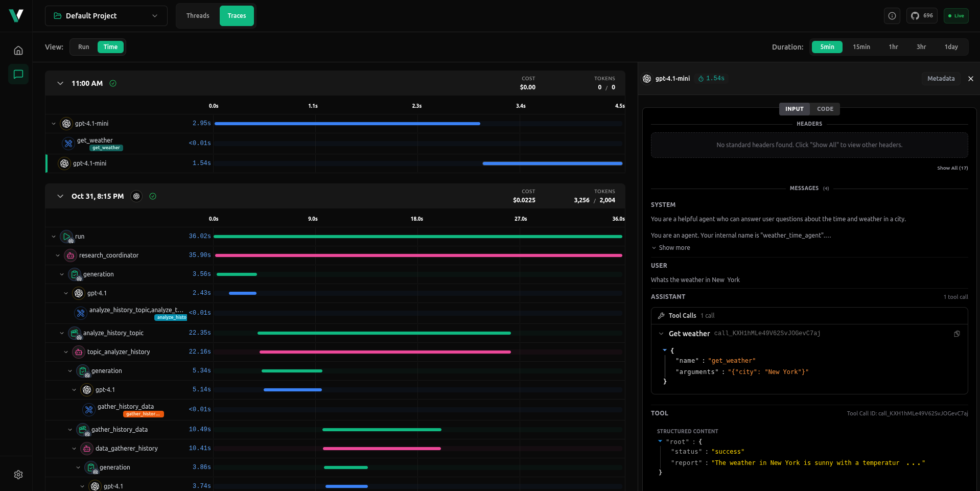Click the info circle icon in header

coord(892,16)
